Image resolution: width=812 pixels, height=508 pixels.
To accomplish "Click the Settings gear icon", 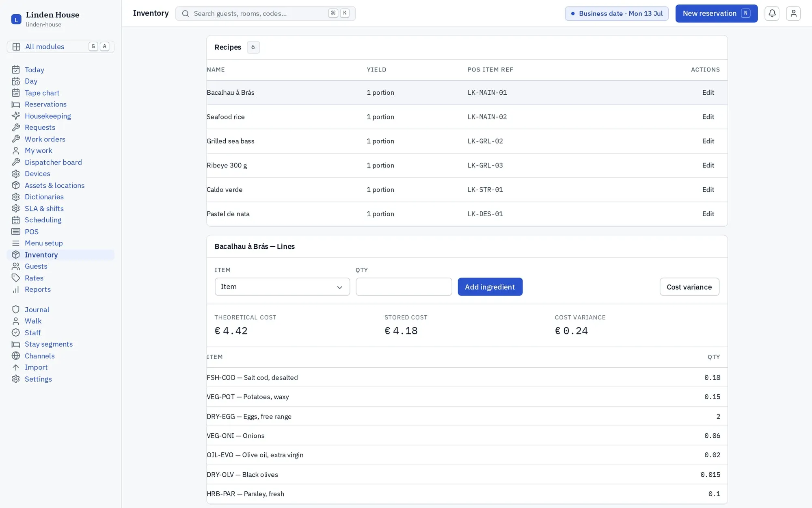I will pyautogui.click(x=16, y=379).
